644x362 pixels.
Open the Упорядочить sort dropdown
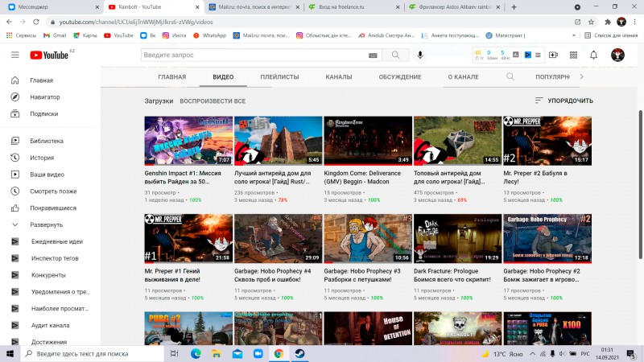click(x=564, y=101)
